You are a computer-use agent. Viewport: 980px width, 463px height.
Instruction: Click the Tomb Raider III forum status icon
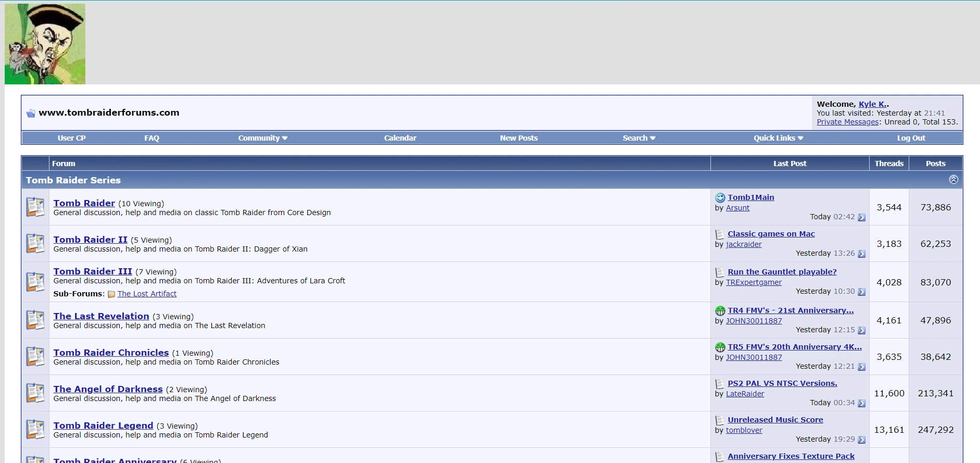tap(35, 282)
